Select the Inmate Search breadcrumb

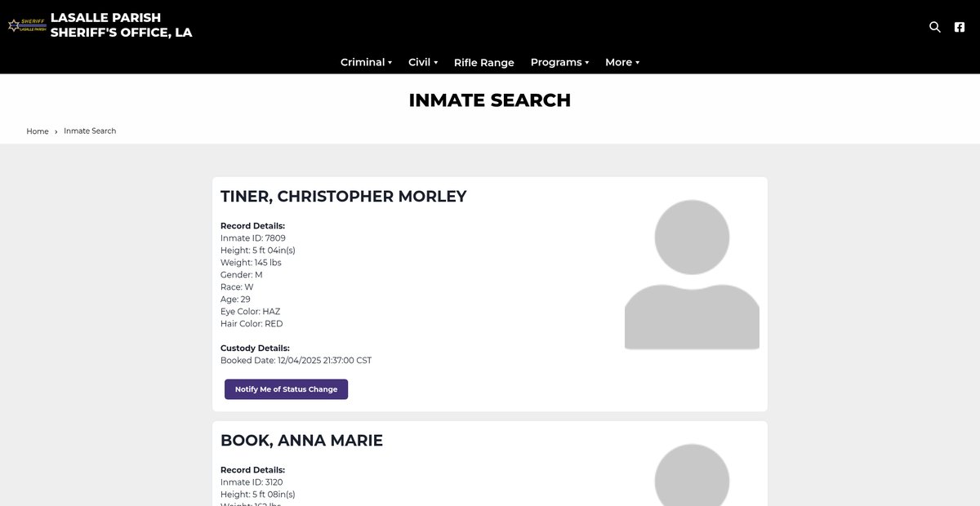90,131
